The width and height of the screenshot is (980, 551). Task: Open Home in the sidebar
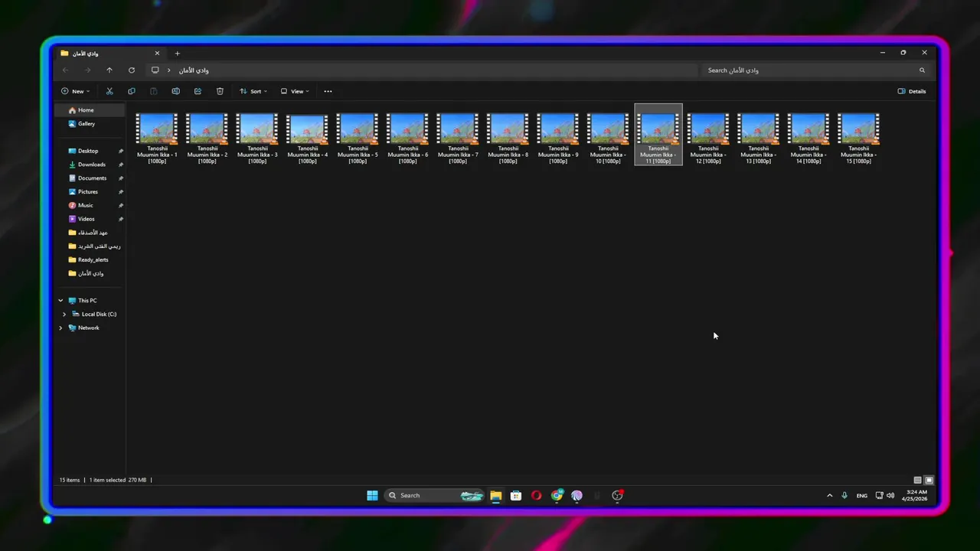coord(89,110)
